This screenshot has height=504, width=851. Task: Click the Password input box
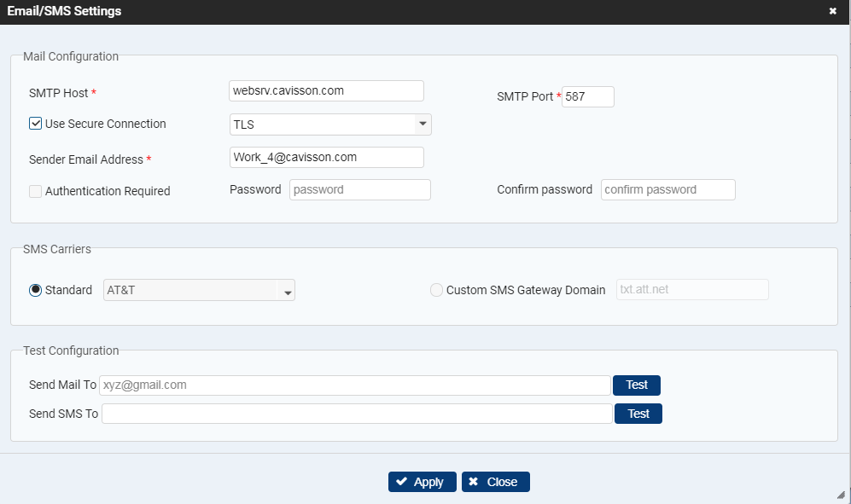pos(360,190)
